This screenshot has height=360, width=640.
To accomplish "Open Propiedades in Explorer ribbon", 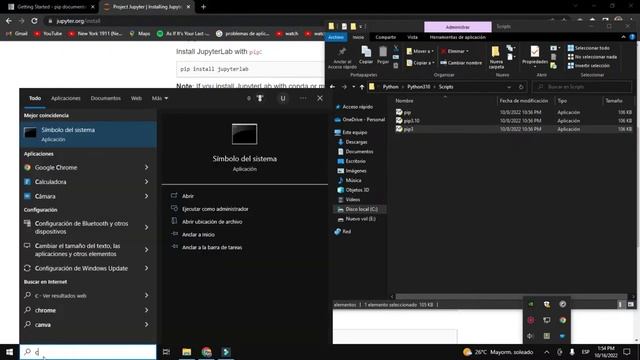I will pos(535,56).
